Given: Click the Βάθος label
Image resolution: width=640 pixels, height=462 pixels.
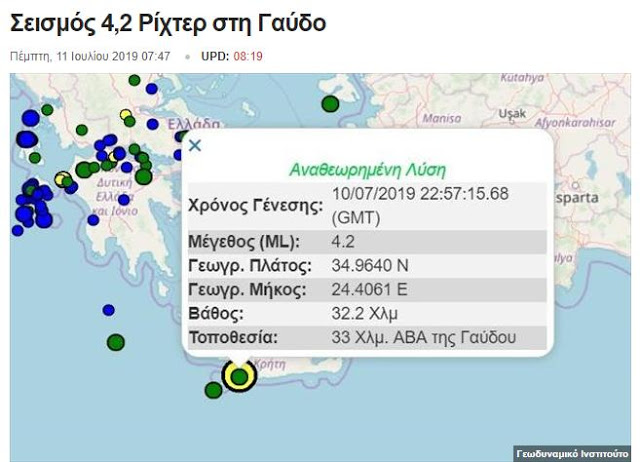Looking at the screenshot, I should tap(216, 314).
